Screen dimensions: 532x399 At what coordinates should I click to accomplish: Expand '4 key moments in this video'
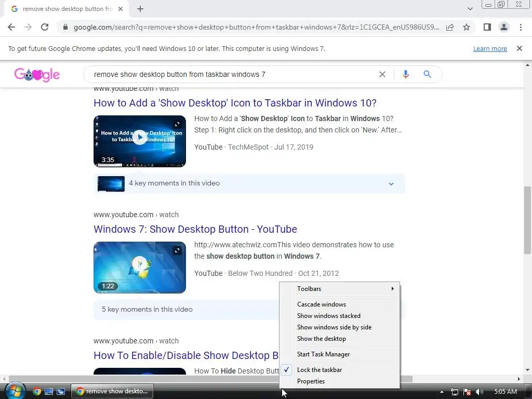coord(249,183)
